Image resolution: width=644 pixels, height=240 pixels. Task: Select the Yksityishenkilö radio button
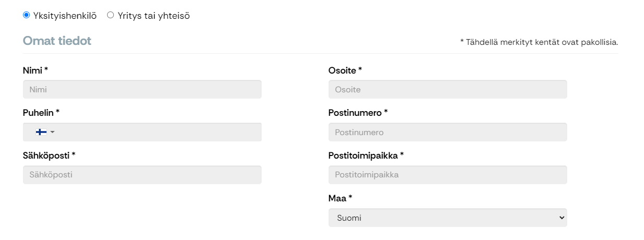tap(26, 15)
